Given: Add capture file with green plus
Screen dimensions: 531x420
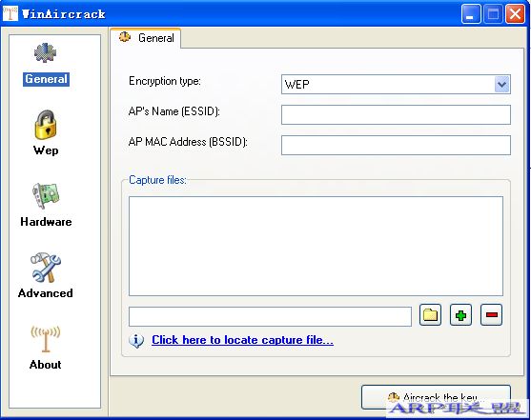Looking at the screenshot, I should pos(460,315).
